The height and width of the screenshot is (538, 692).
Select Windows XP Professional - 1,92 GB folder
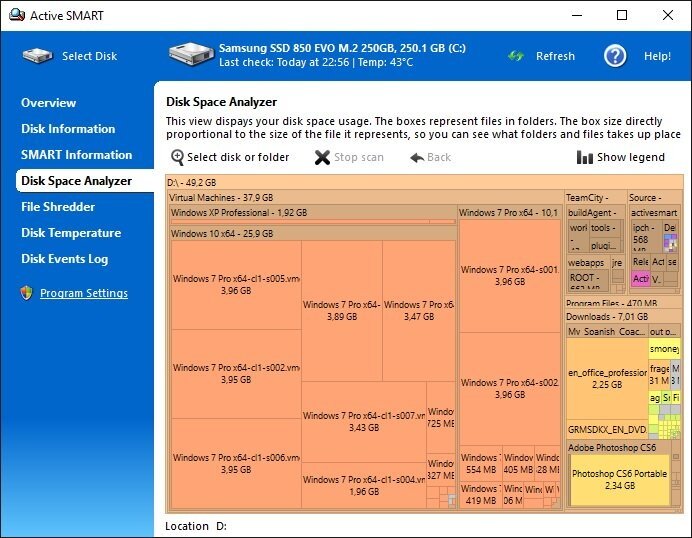(313, 212)
